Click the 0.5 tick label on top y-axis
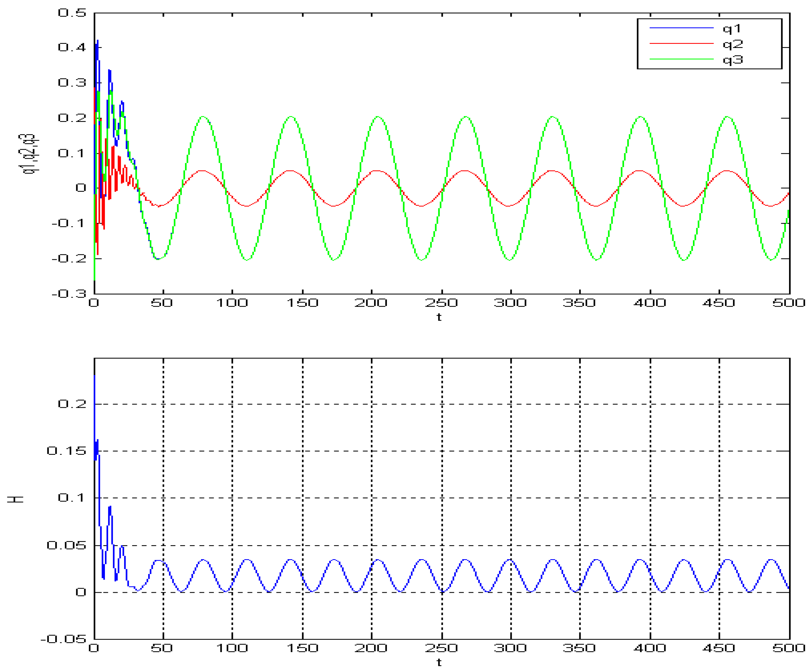811x672 pixels. [72, 13]
